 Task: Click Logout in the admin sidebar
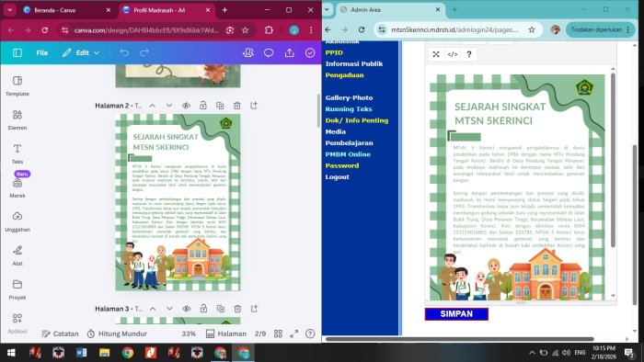tap(338, 177)
